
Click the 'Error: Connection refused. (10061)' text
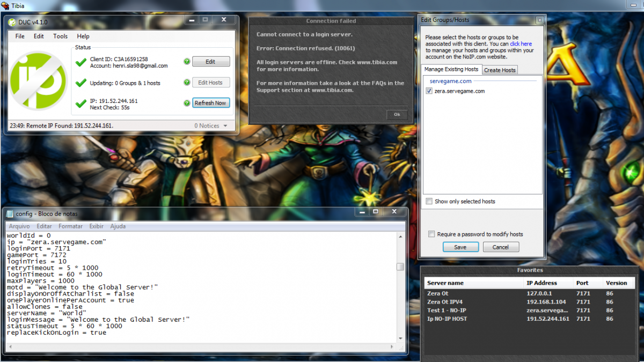[x=305, y=48]
